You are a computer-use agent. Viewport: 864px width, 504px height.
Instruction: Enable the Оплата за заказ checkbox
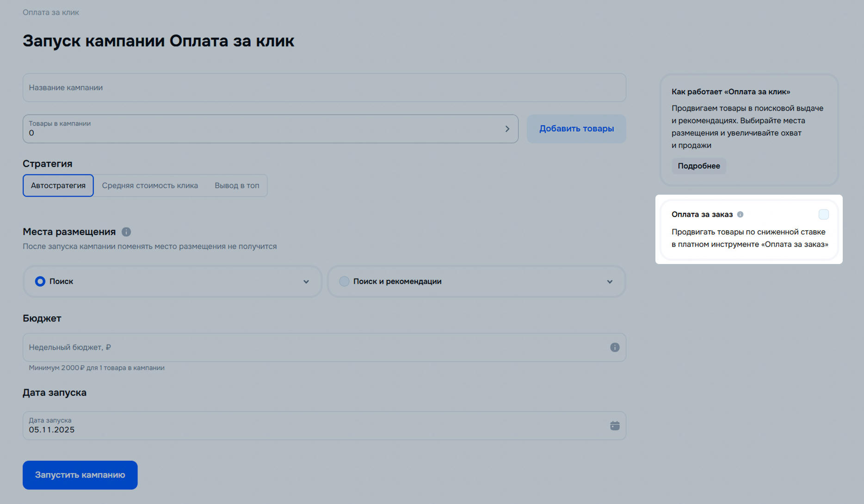pos(823,215)
